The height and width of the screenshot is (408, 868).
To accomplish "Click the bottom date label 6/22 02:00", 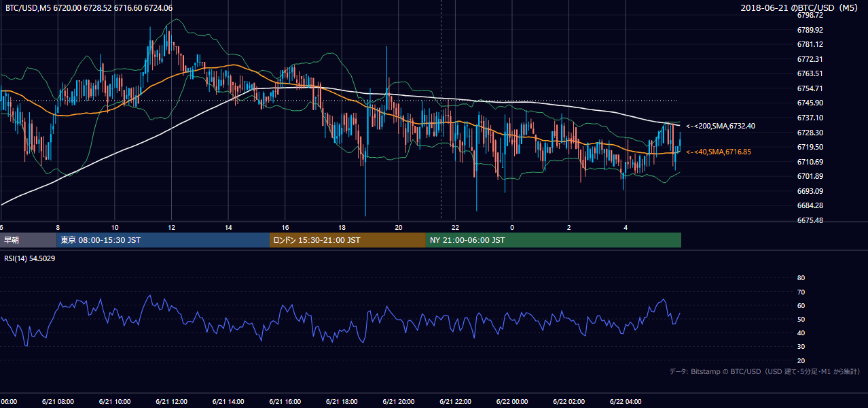I will coord(569,402).
